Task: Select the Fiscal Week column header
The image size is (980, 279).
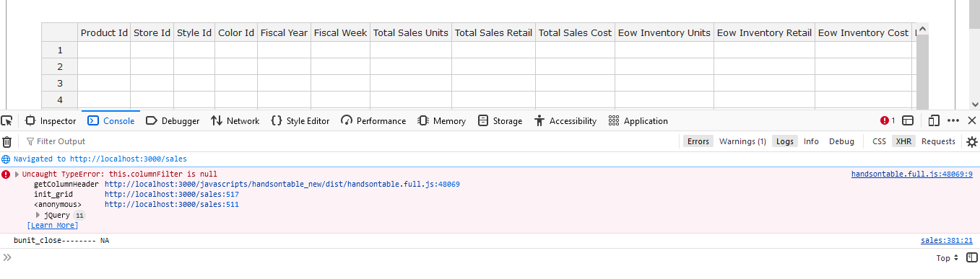Action: pyautogui.click(x=341, y=32)
